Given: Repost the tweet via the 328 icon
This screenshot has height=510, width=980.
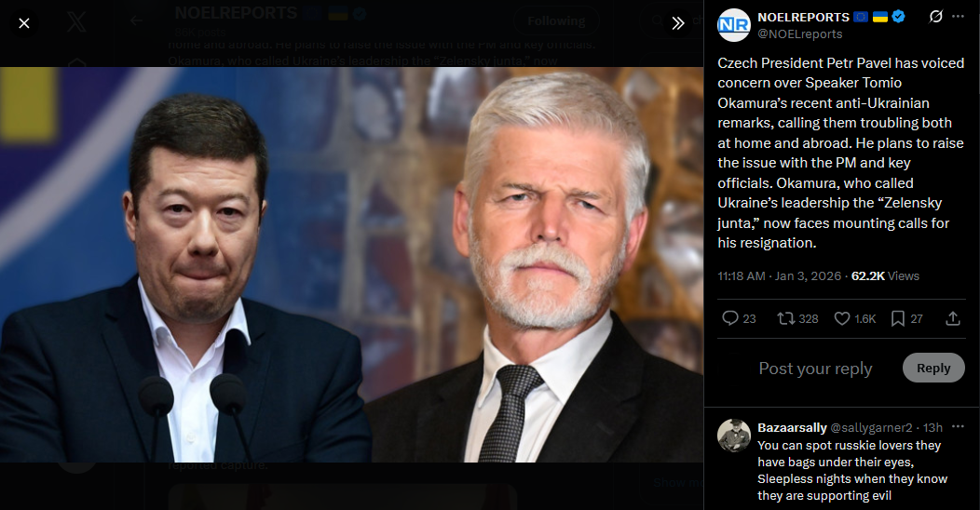Looking at the screenshot, I should point(797,319).
